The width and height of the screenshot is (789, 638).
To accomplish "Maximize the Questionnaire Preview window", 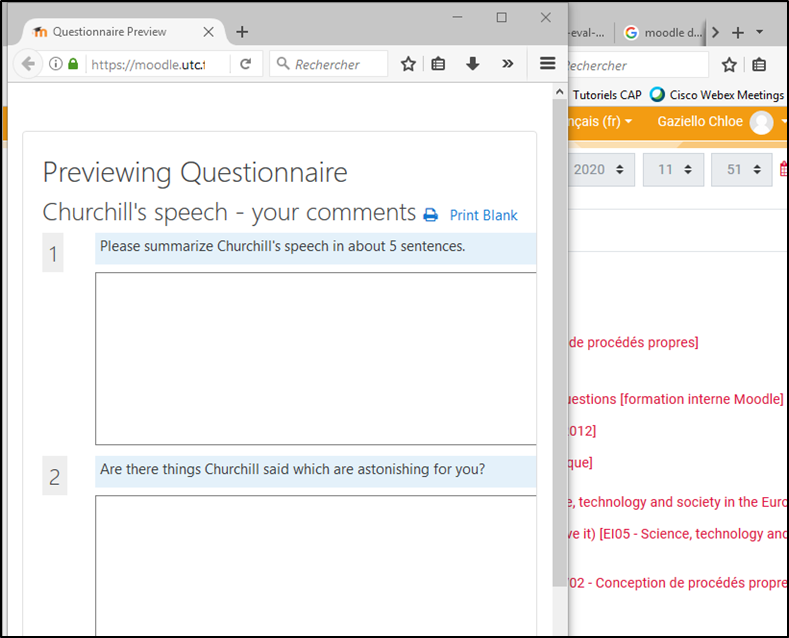I will tap(502, 17).
